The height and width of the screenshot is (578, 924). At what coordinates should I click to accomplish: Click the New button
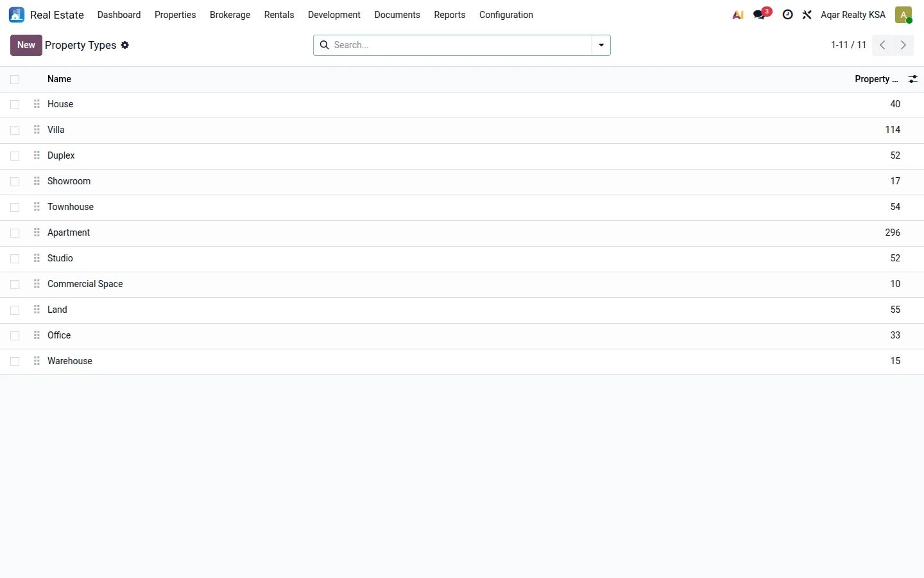(26, 45)
